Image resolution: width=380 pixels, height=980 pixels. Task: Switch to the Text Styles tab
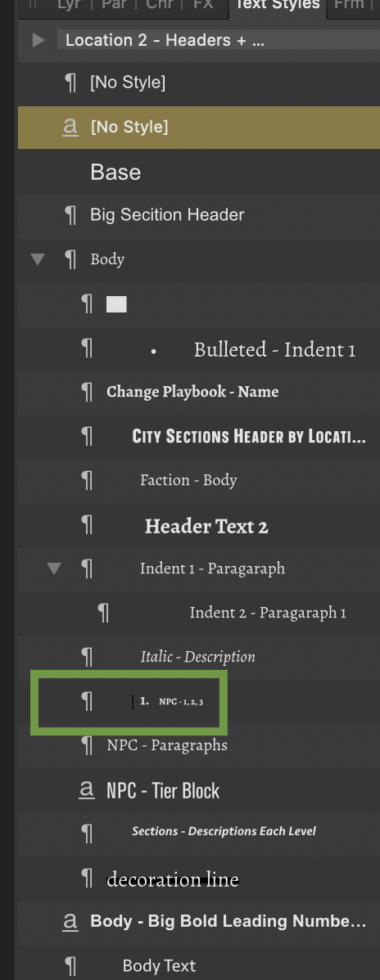click(x=278, y=6)
